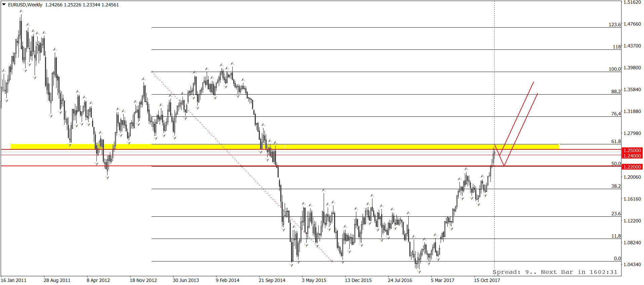Click the 13 Dec 2015 date label

click(x=358, y=280)
